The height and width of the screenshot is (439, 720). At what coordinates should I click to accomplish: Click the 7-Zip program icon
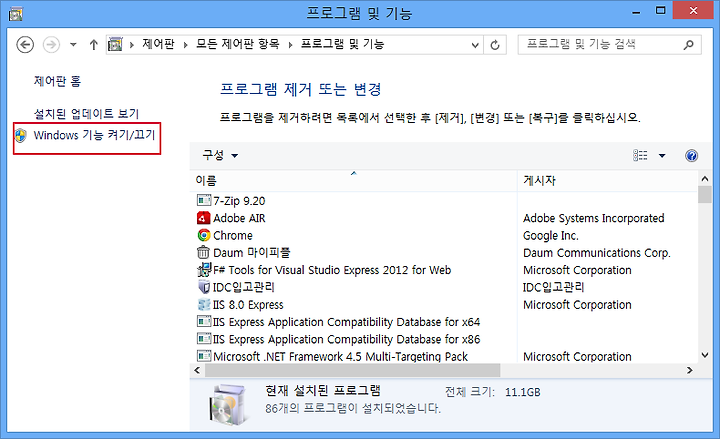tap(204, 200)
